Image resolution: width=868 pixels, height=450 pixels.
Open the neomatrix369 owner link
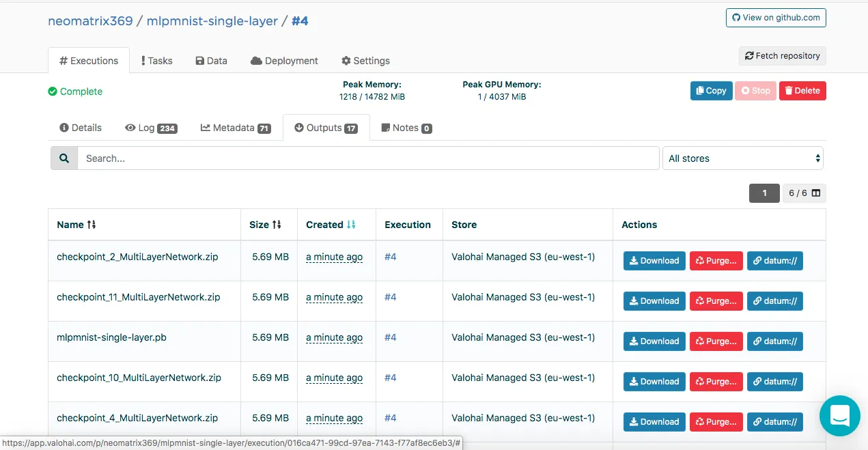pos(90,21)
